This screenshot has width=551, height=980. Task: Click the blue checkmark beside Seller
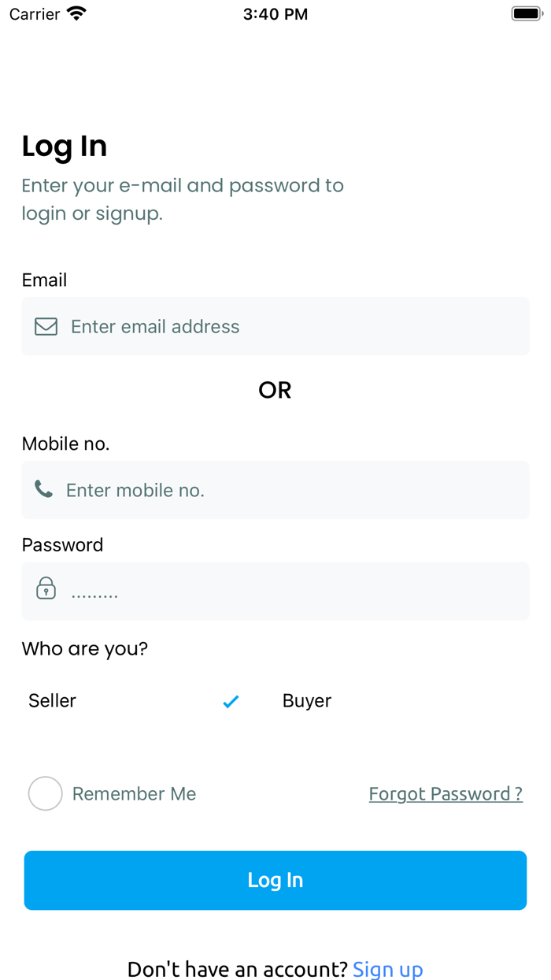pyautogui.click(x=231, y=700)
